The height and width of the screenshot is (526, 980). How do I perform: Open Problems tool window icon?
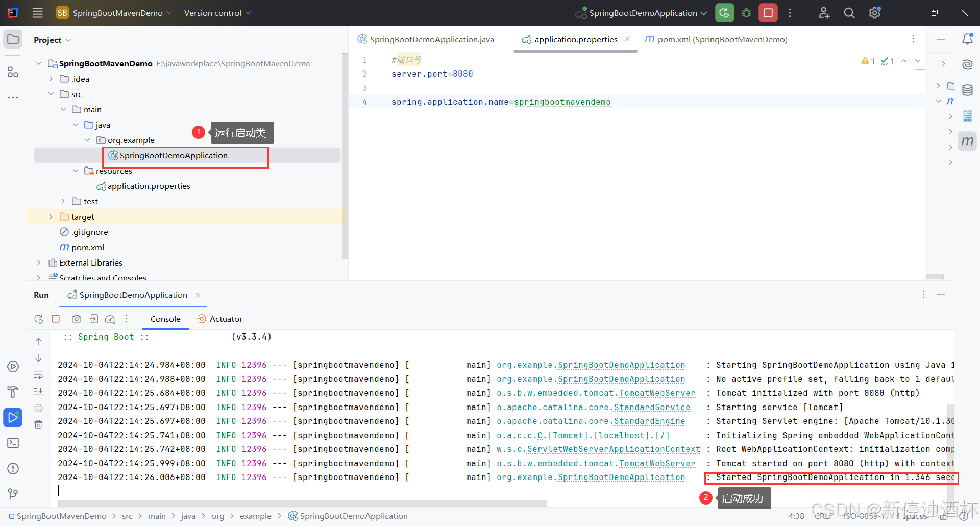[13, 468]
